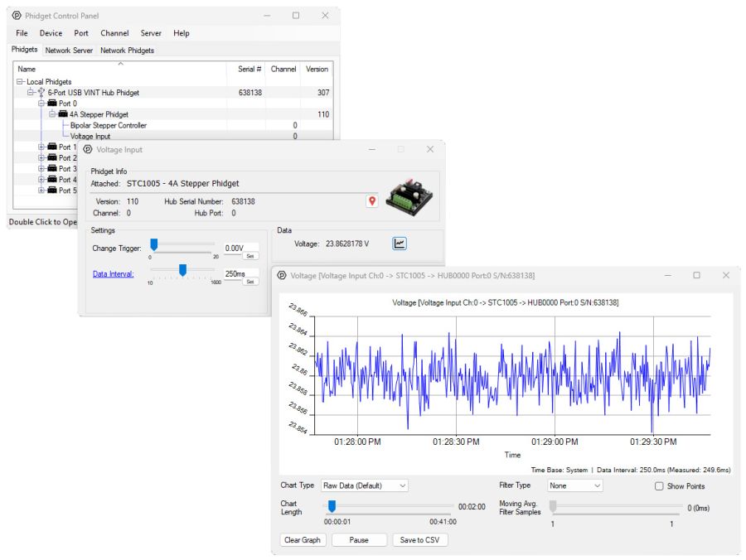
Task: Open the voltage graph icon beside the Voltage reading
Action: (400, 243)
